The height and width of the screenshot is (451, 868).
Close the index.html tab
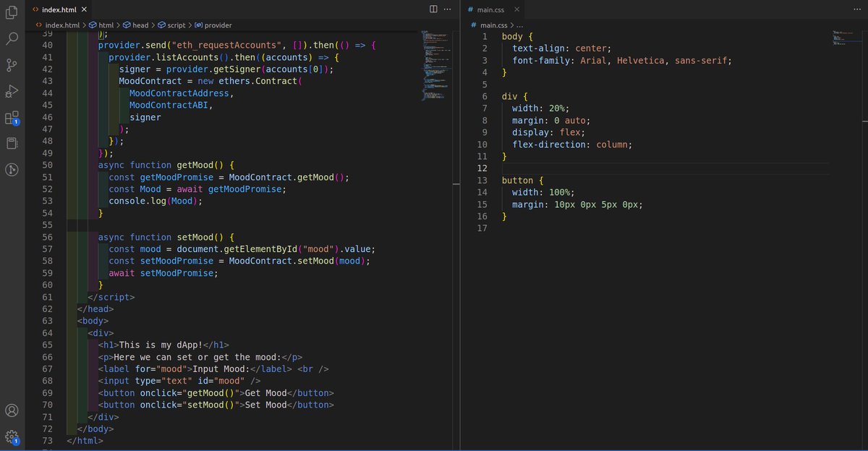coord(84,9)
